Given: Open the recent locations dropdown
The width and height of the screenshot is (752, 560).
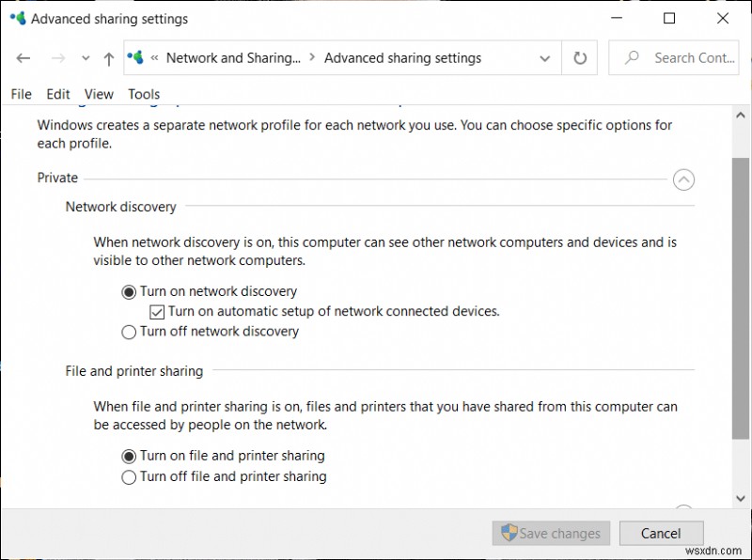Looking at the screenshot, I should pyautogui.click(x=85, y=58).
